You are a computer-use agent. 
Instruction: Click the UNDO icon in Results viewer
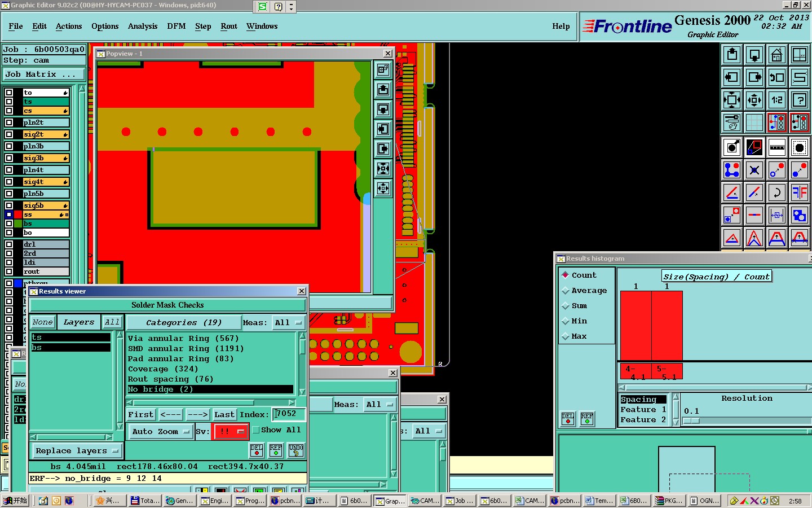point(296,450)
